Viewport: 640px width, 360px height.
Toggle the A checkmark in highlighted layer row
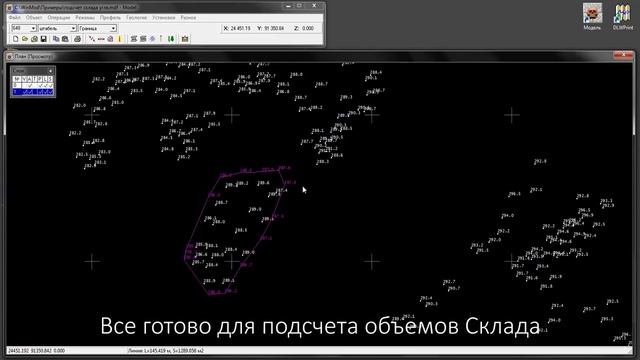coord(30,92)
